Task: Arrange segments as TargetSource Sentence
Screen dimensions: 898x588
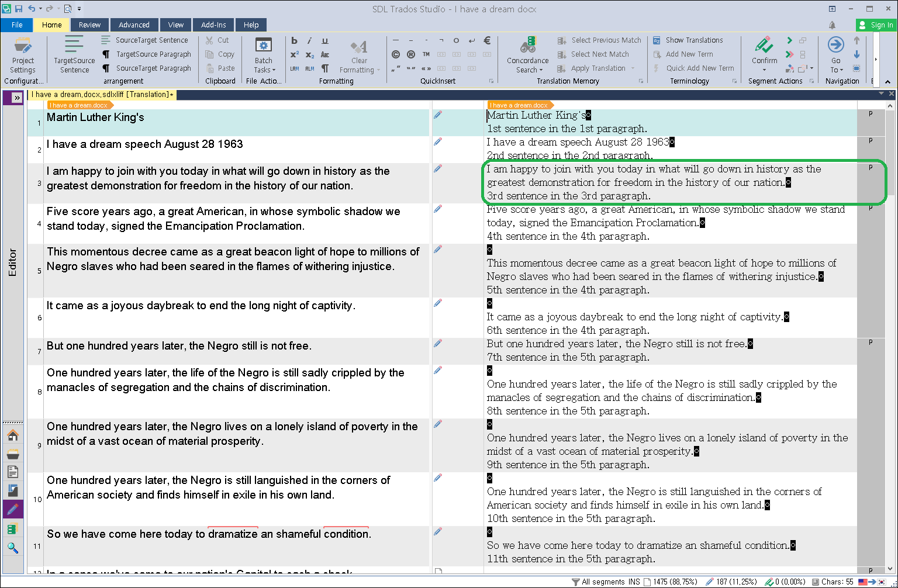Action: click(74, 55)
